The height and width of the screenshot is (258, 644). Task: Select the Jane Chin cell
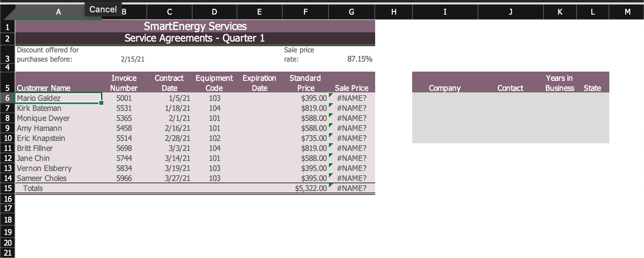point(59,158)
